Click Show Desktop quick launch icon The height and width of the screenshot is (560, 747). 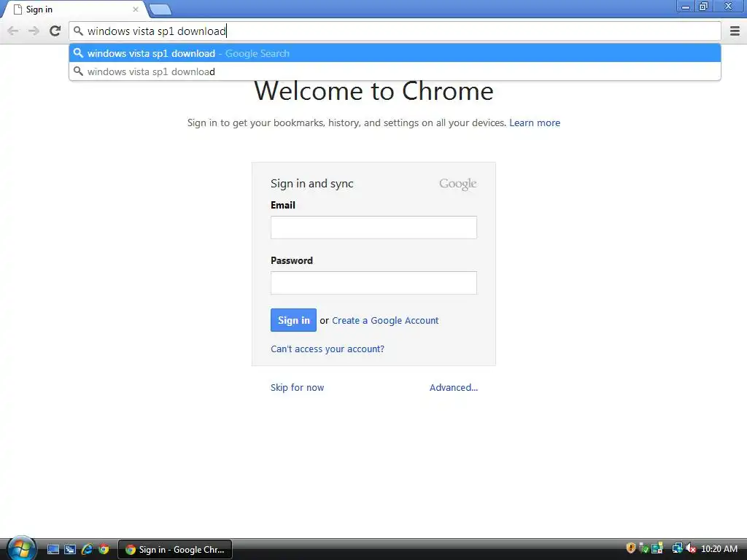[x=53, y=550]
